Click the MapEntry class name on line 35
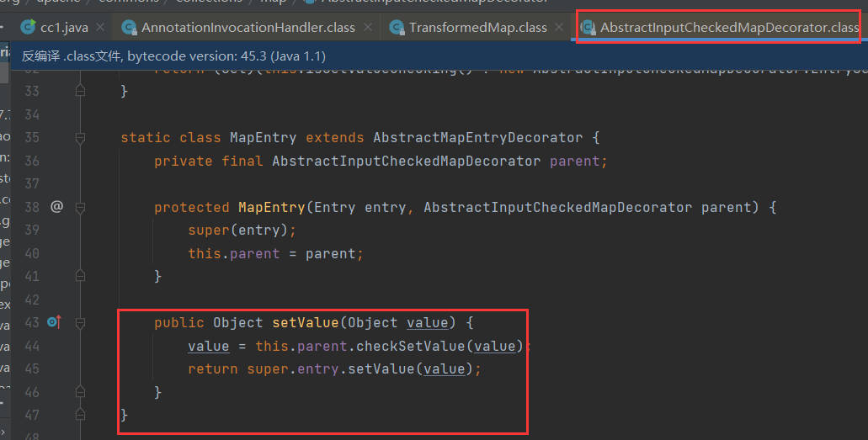This screenshot has width=868, height=440. point(263,137)
